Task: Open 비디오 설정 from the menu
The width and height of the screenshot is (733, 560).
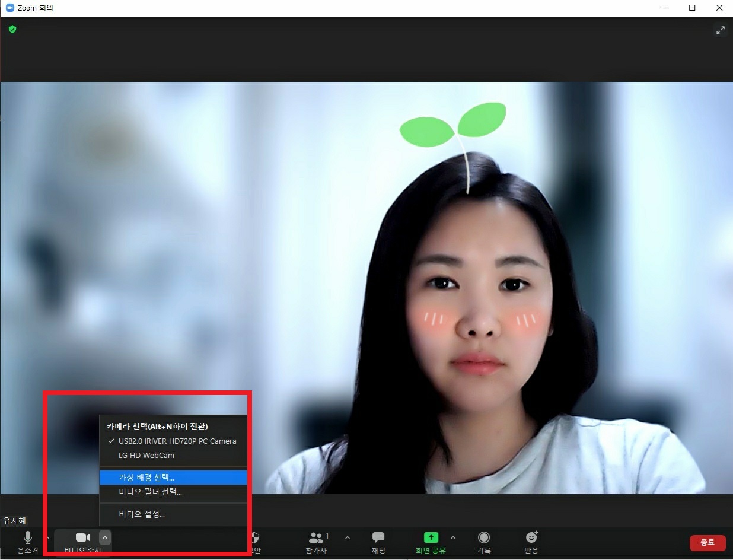Action: [x=142, y=514]
